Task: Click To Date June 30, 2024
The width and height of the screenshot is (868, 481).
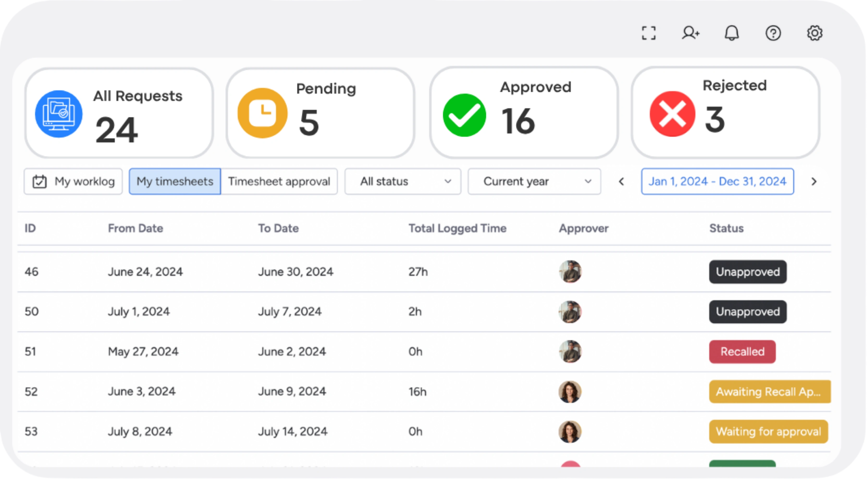Action: [x=296, y=272]
